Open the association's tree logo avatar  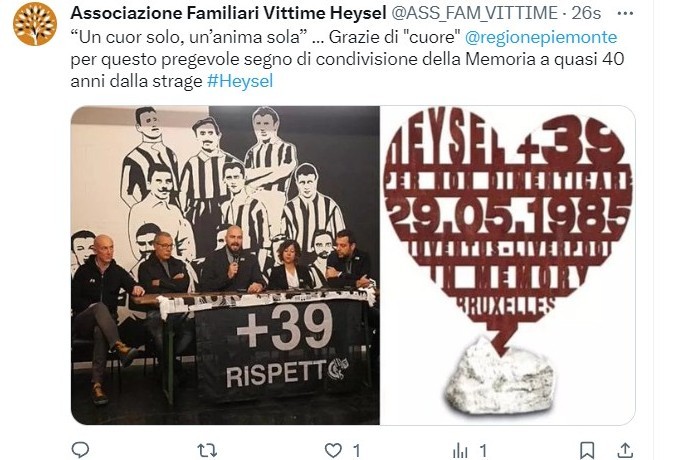coord(35,24)
